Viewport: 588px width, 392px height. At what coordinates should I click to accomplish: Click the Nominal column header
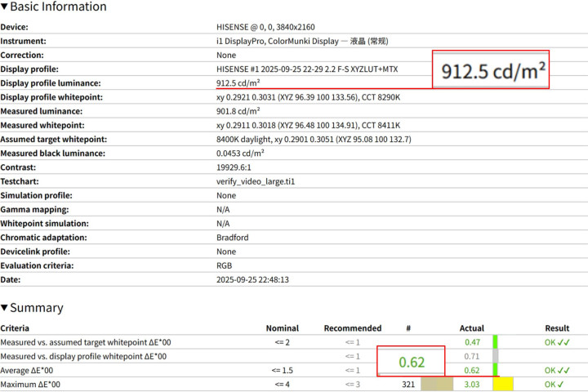coord(282,328)
